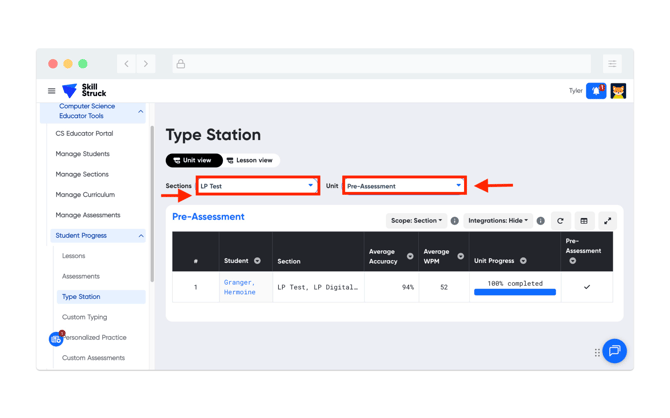Click the 52 WPM cell
This screenshot has width=670, height=418.
tap(444, 287)
